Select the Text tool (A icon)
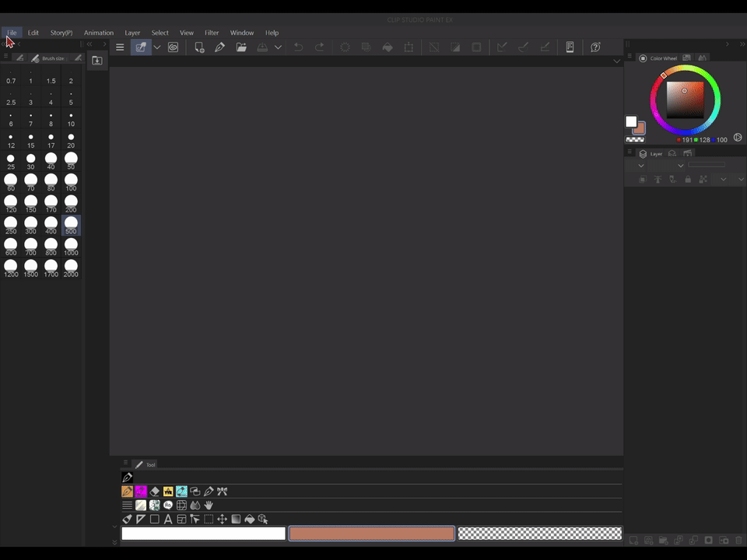Viewport: 747px width, 560px height. point(167,520)
